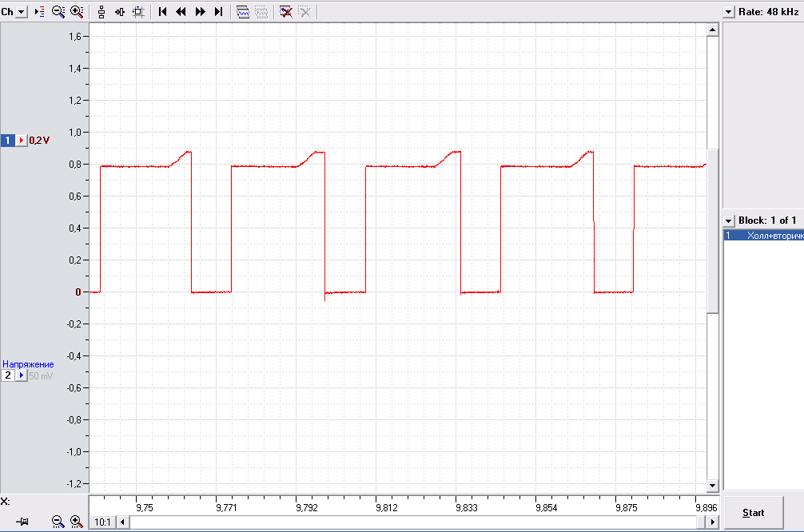804x532 pixels.
Task: Click the Start button
Action: point(753,513)
